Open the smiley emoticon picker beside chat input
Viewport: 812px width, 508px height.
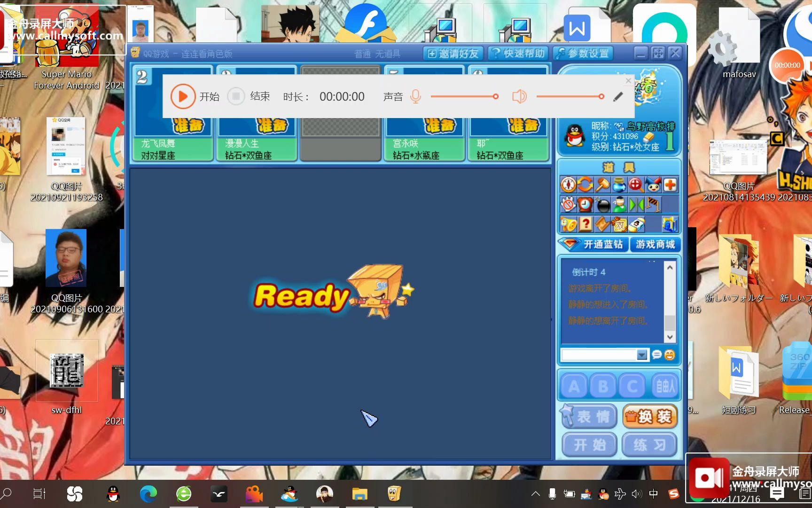(x=670, y=355)
